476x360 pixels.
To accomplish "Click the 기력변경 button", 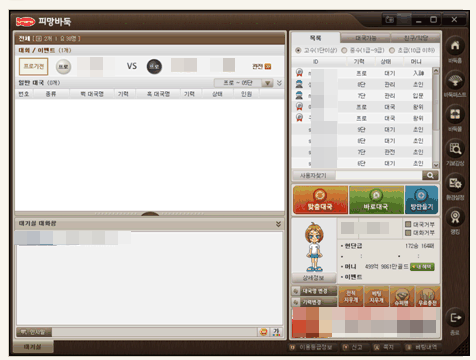I will 314,302.
